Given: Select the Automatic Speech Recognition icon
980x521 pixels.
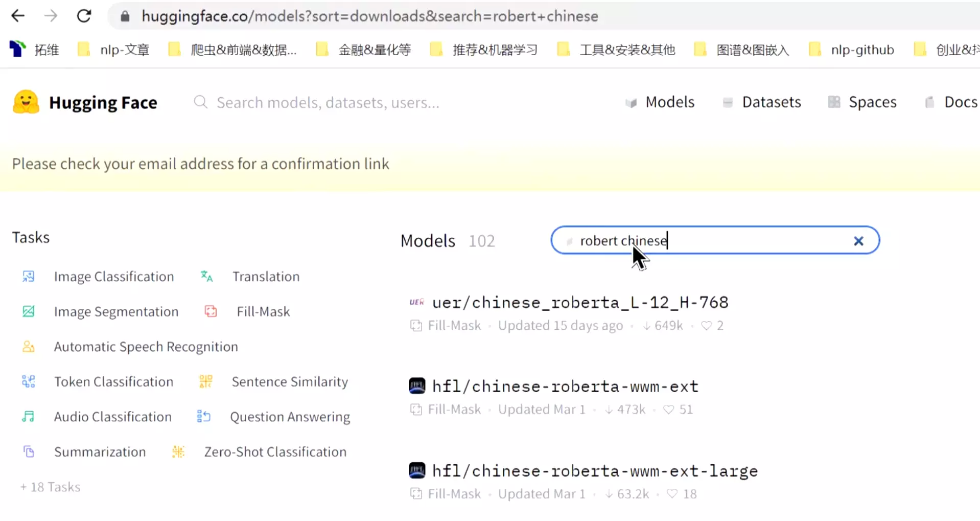Looking at the screenshot, I should point(29,347).
